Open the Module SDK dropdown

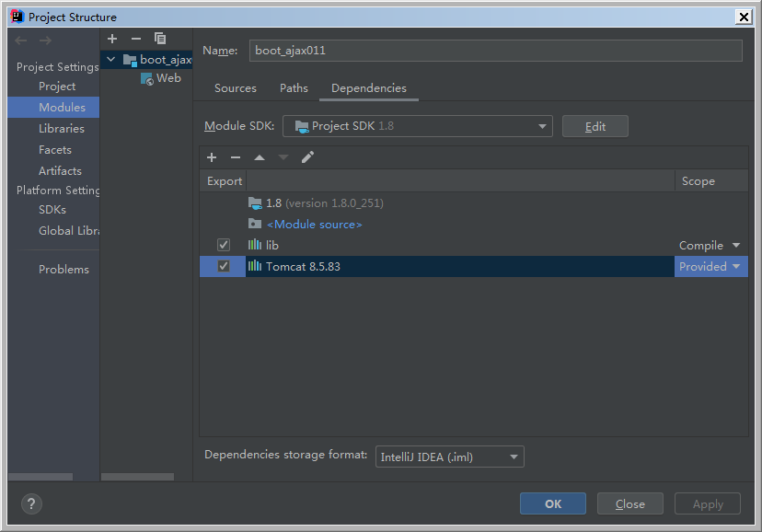tap(418, 126)
